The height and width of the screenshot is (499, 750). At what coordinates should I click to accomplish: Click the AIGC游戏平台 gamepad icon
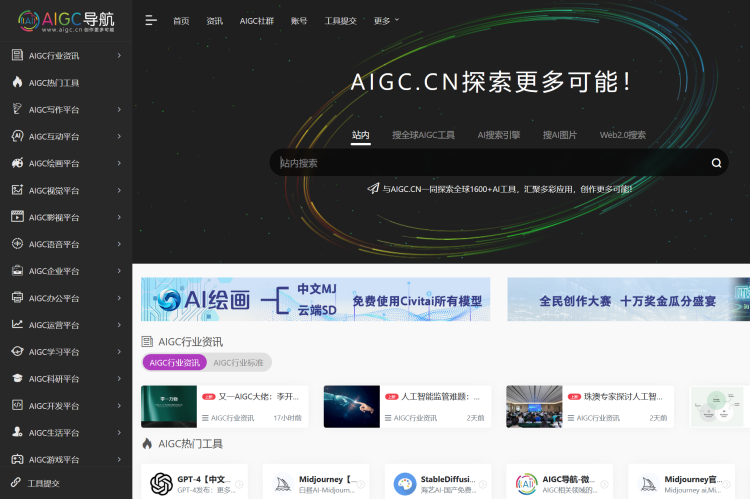click(x=17, y=459)
